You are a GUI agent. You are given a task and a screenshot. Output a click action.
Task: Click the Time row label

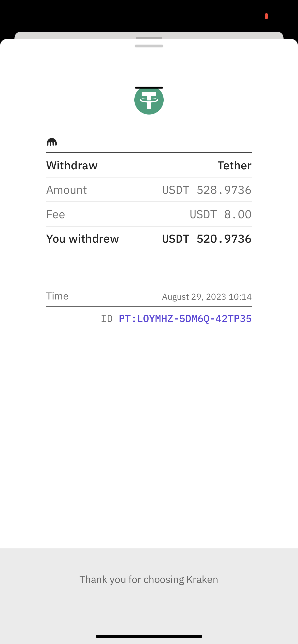click(57, 296)
